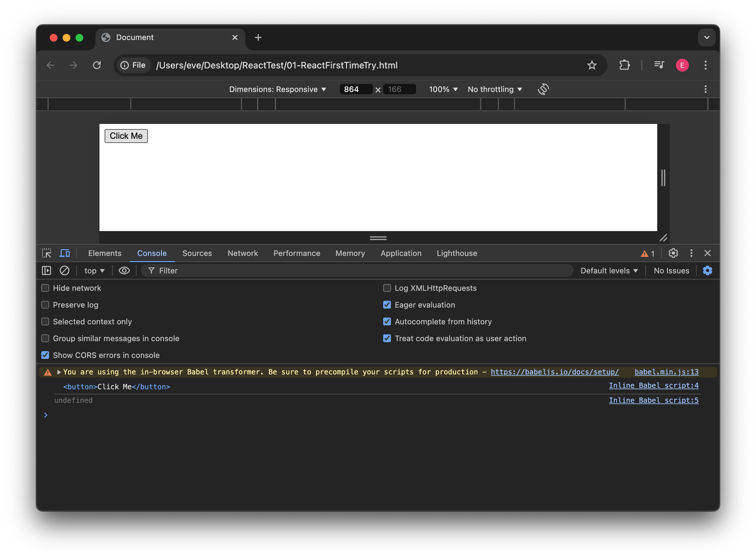
Task: Open the DevTools three-dot menu
Action: pyautogui.click(x=691, y=253)
